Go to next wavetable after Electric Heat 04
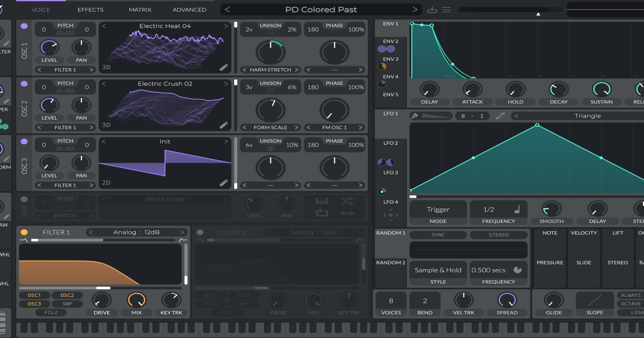 [x=226, y=26]
